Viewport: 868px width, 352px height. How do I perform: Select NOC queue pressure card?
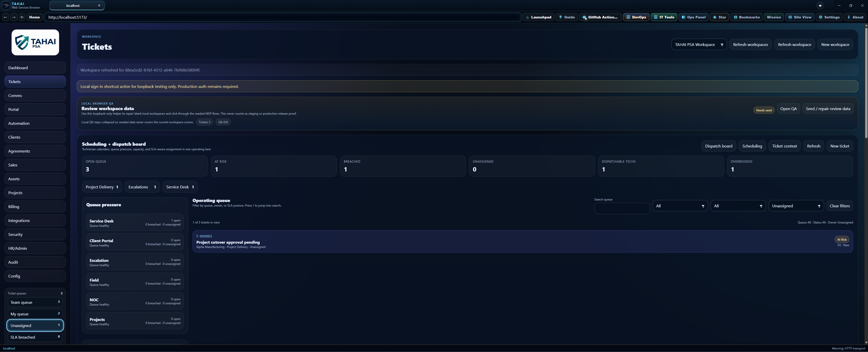click(x=135, y=301)
